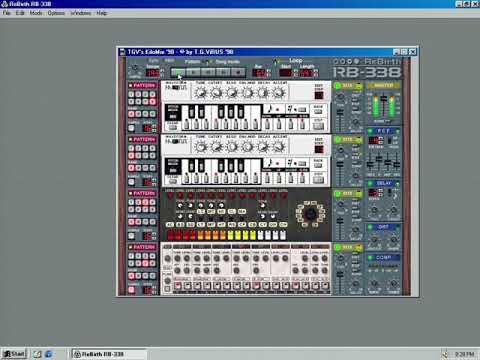Click the first PCF slider in the PCF unit

(370, 164)
